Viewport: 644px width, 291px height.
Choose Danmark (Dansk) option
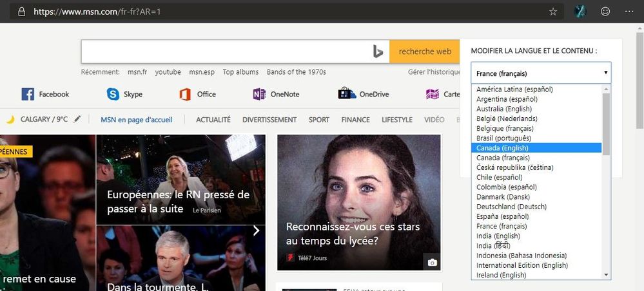click(x=536, y=197)
